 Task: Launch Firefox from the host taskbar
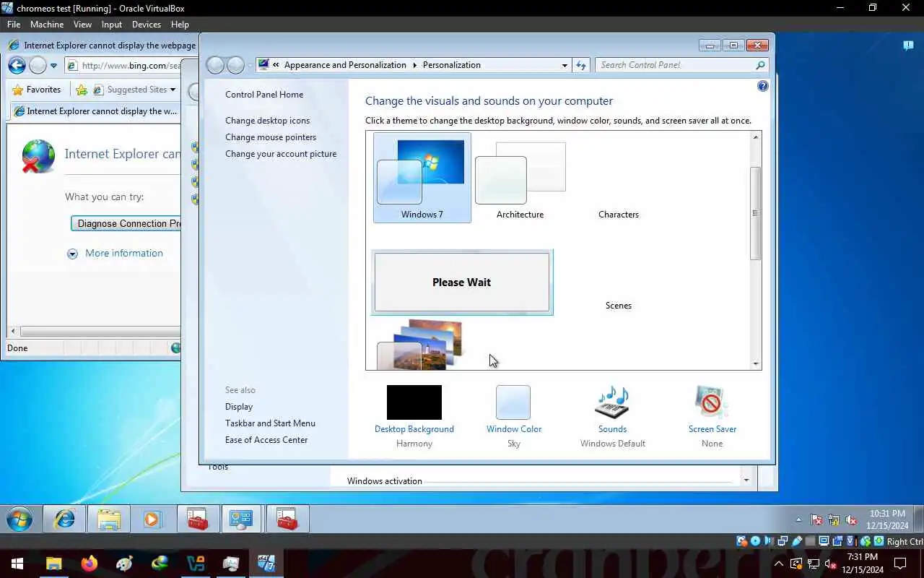point(90,564)
